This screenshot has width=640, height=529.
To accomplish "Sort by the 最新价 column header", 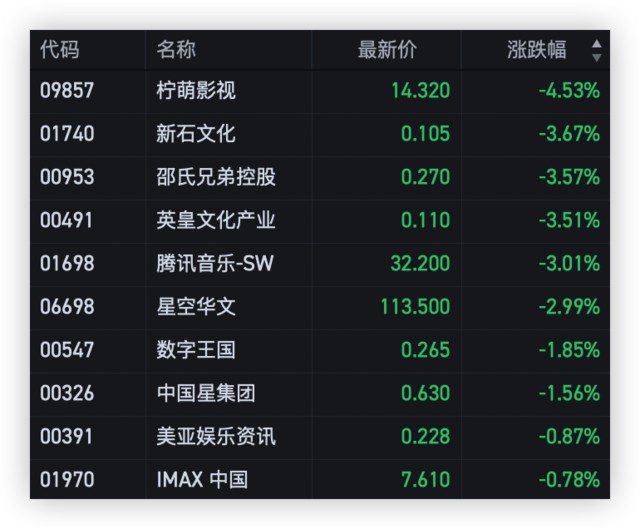I will pyautogui.click(x=387, y=50).
